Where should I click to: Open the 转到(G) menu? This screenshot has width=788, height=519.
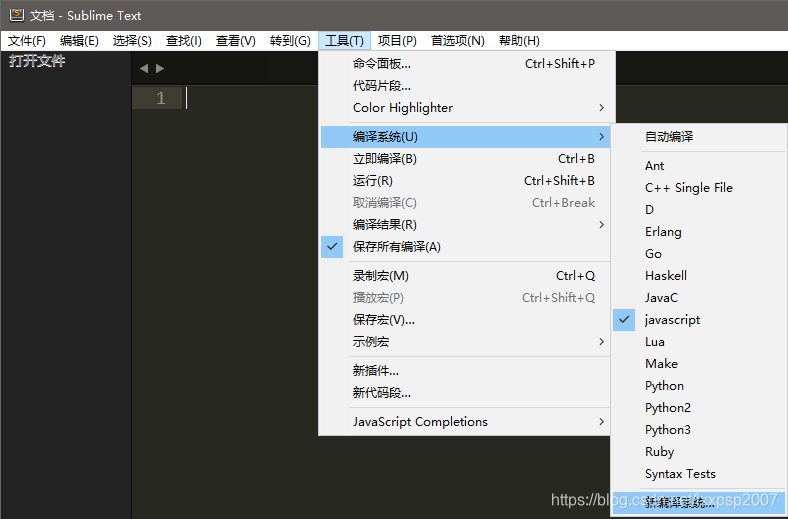tap(290, 41)
